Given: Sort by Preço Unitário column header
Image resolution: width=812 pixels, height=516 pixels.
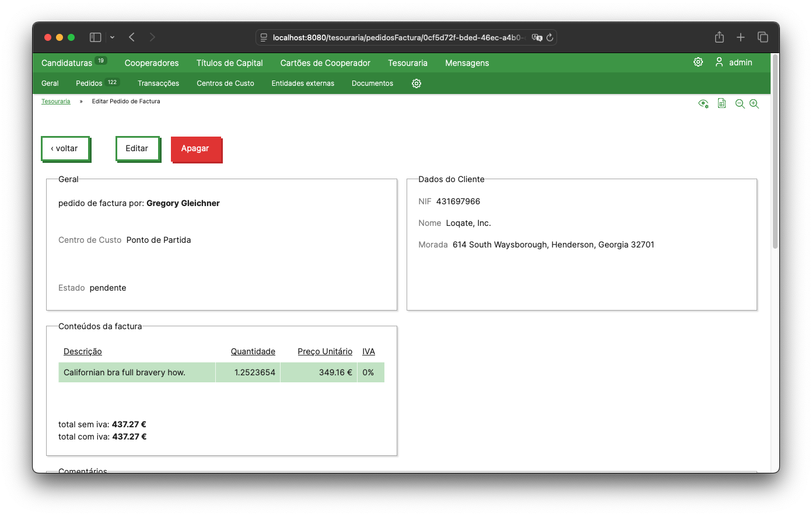Looking at the screenshot, I should tap(325, 351).
